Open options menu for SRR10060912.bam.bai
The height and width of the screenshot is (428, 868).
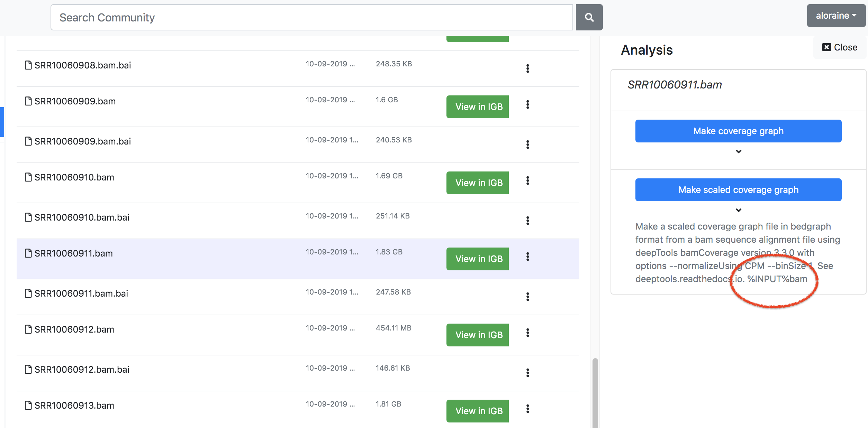[x=527, y=373]
